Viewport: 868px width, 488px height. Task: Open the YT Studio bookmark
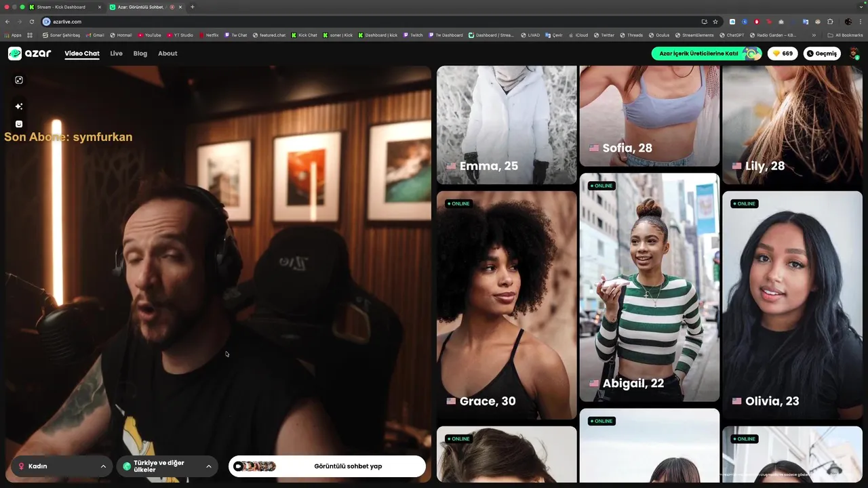pos(180,35)
